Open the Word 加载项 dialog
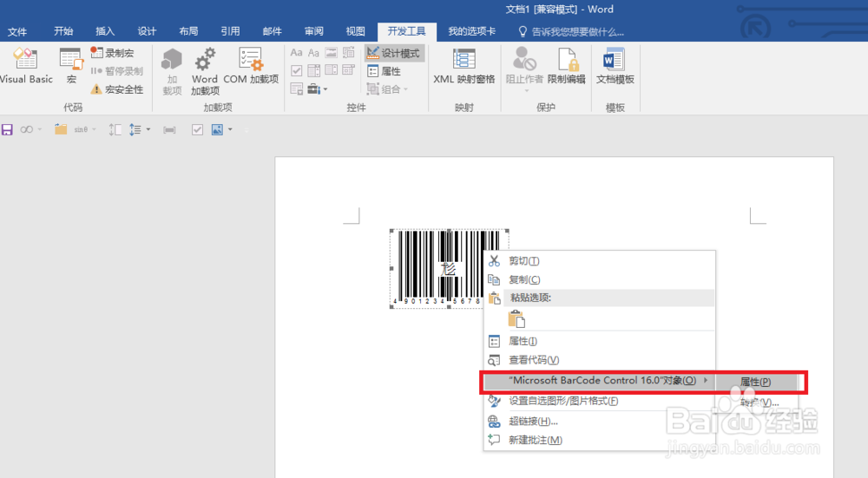Viewport: 868px width, 478px height. click(205, 71)
